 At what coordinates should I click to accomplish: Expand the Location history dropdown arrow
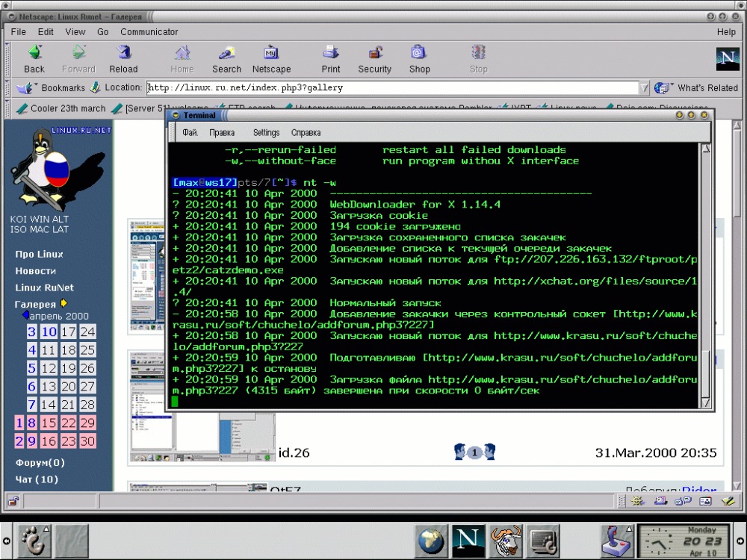[x=644, y=87]
